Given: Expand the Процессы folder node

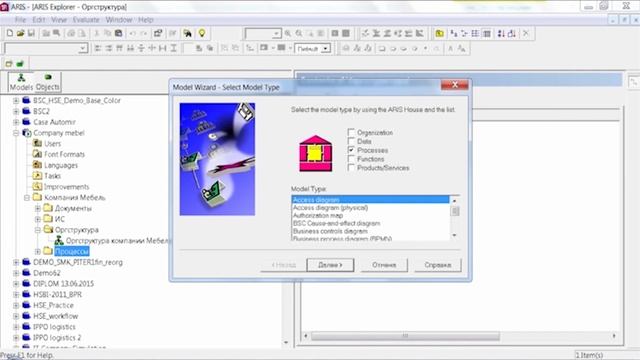Looking at the screenshot, I should [38, 251].
